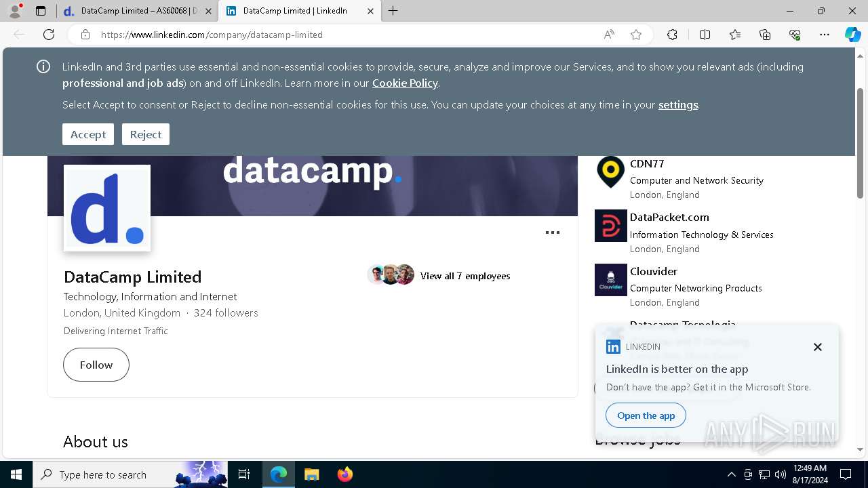This screenshot has width=868, height=488.
Task: Click Open the app button
Action: tap(646, 415)
